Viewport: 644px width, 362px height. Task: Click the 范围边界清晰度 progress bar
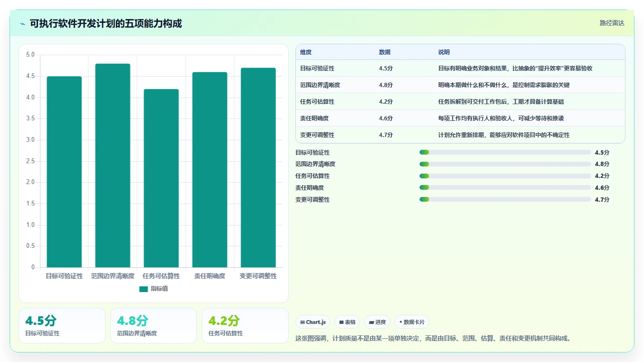(x=505, y=164)
